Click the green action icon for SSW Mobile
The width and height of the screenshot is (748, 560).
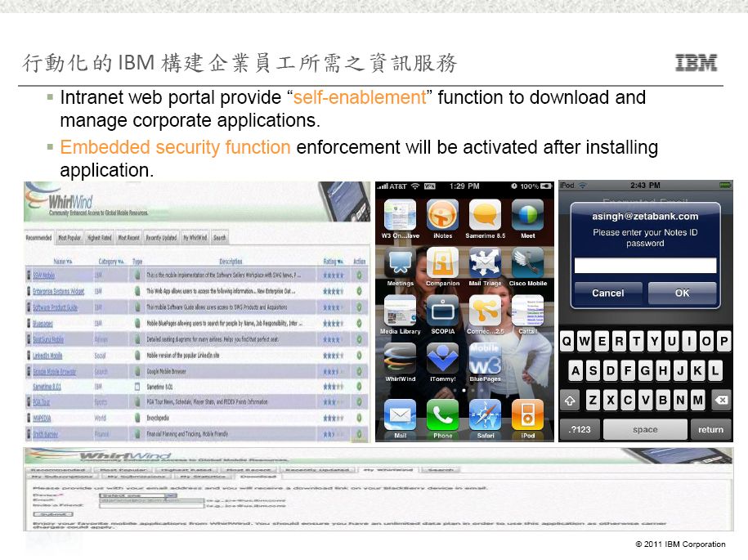(359, 276)
